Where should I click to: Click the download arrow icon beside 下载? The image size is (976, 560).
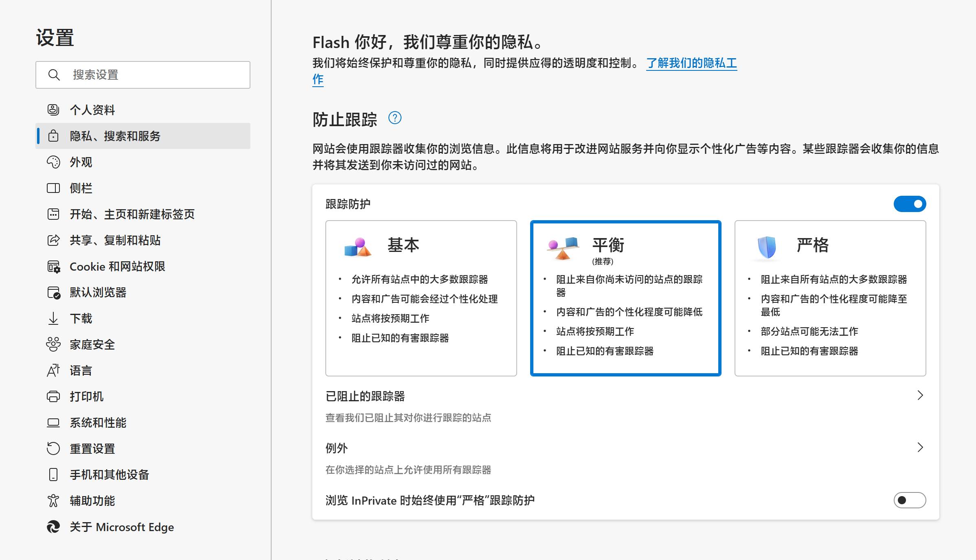[53, 318]
